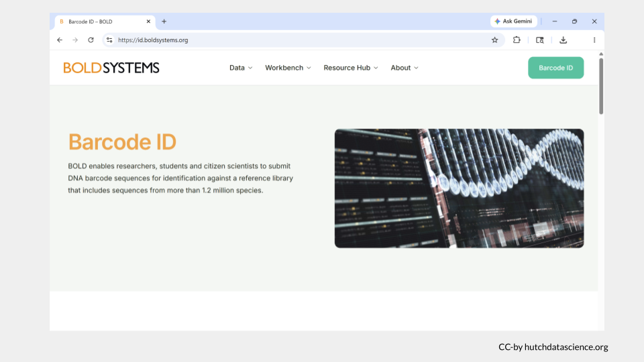Open a new tab with the plus icon
The width and height of the screenshot is (644, 362).
[164, 21]
